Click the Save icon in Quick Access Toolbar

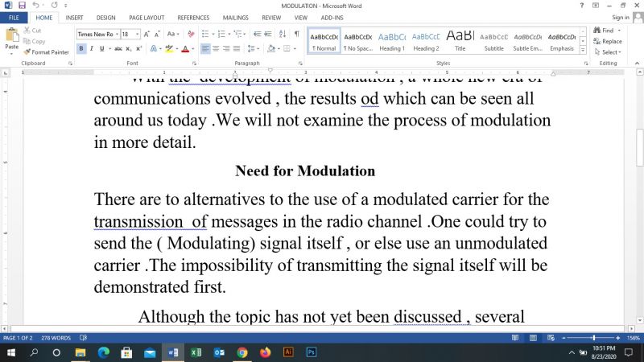21,5
